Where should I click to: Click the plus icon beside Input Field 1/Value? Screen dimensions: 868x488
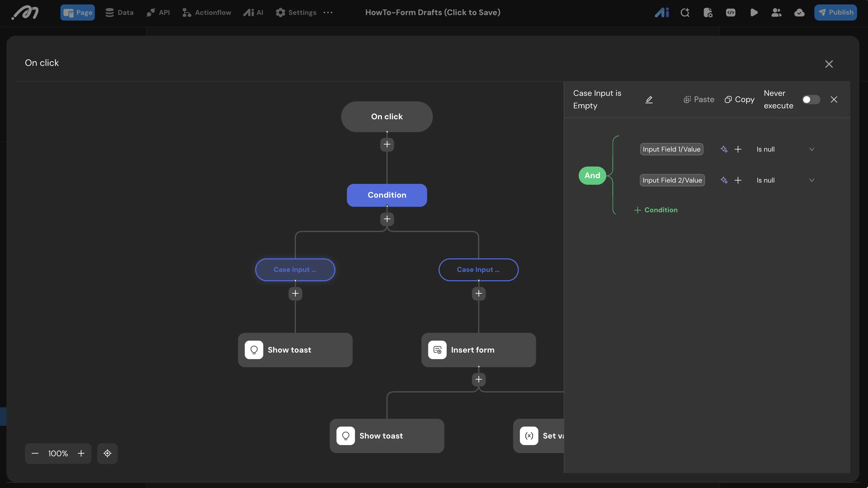(x=738, y=149)
